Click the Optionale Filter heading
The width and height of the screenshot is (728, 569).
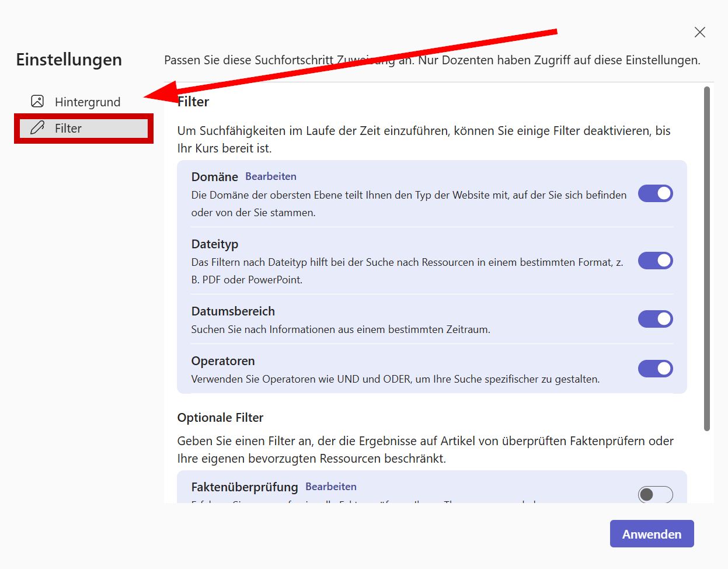pyautogui.click(x=220, y=418)
